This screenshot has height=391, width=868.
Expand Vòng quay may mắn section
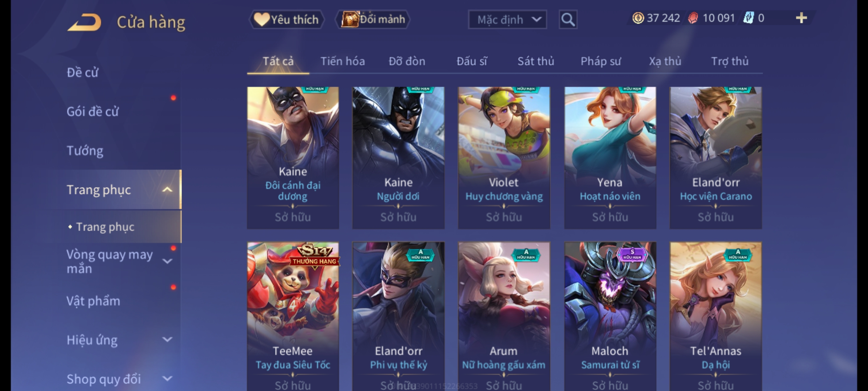click(x=167, y=261)
